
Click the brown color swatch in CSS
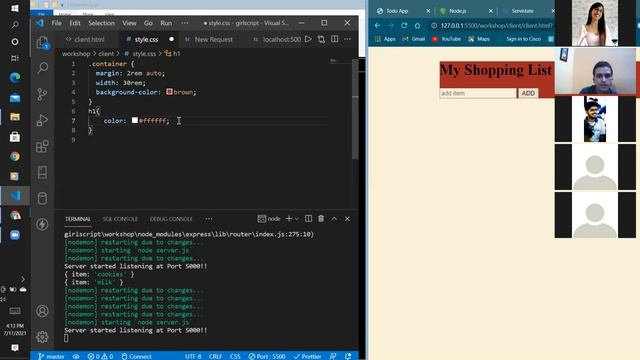pos(169,92)
